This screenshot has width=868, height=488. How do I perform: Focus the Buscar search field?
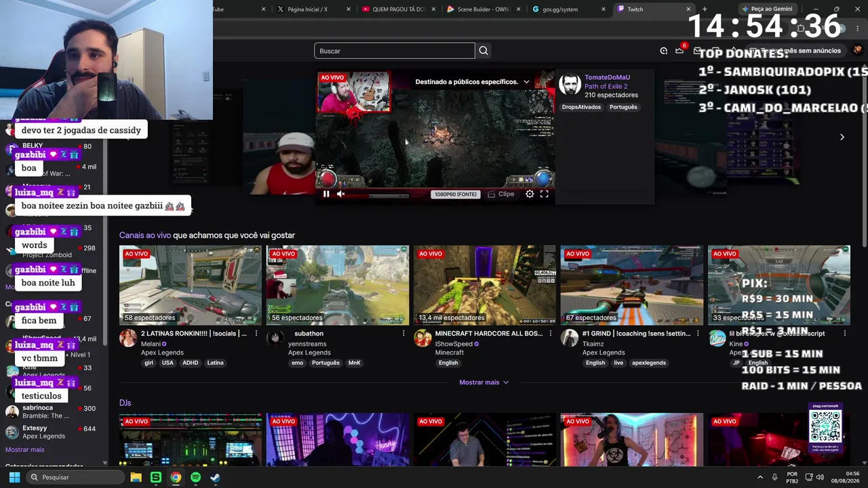[x=395, y=51]
